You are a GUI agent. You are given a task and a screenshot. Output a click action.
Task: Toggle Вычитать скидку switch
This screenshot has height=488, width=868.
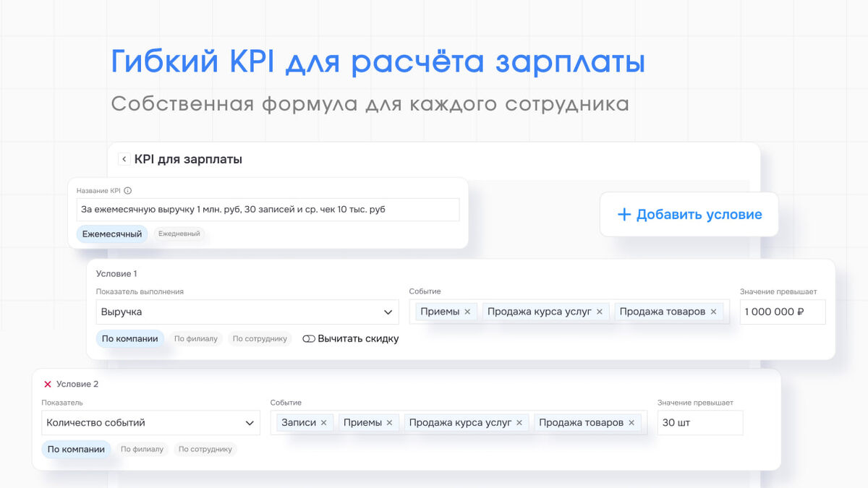(309, 338)
